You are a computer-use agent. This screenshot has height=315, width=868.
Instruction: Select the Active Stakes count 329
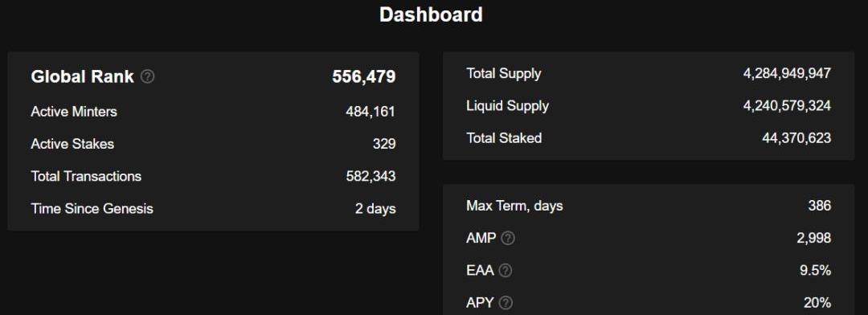click(384, 144)
